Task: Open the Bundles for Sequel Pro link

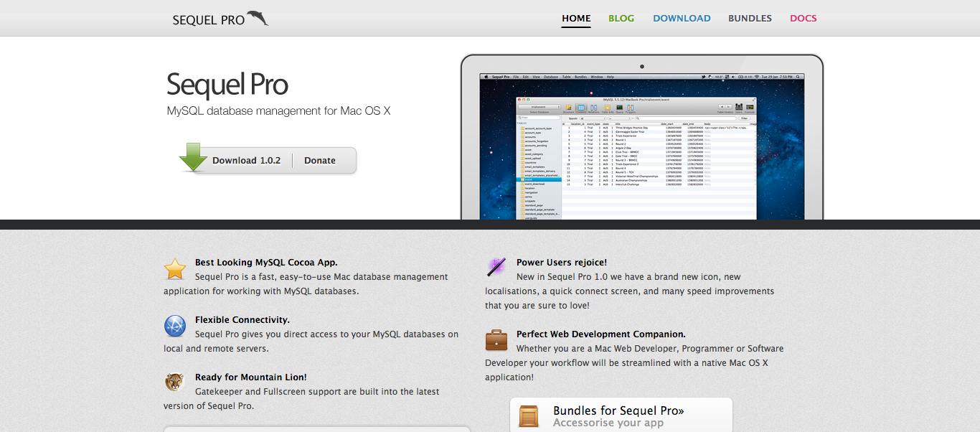Action: point(618,411)
